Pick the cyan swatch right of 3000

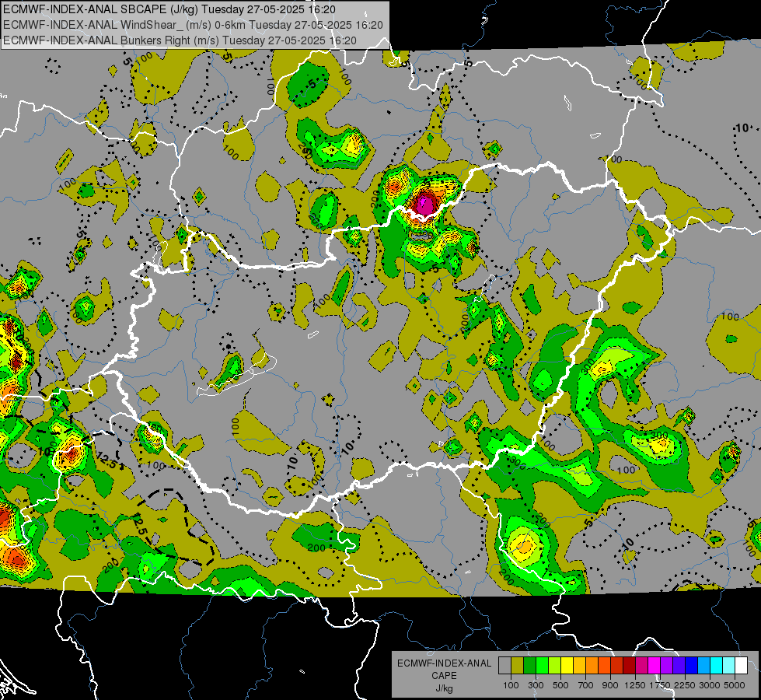click(x=717, y=666)
